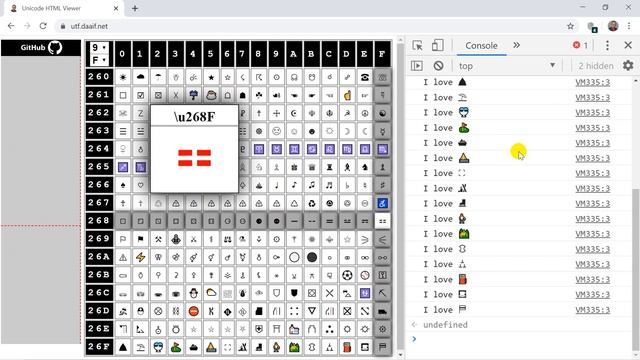Open the GitHub link

point(41,48)
